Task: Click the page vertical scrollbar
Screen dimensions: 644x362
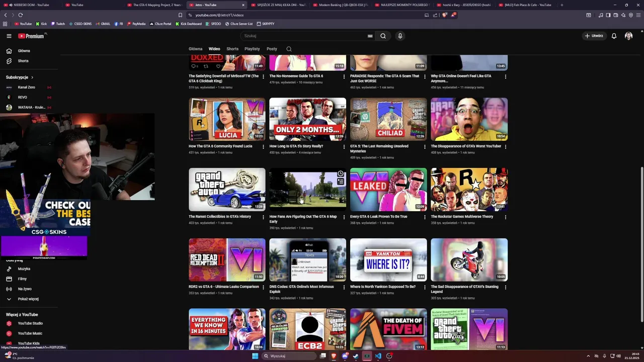Action: click(641, 244)
